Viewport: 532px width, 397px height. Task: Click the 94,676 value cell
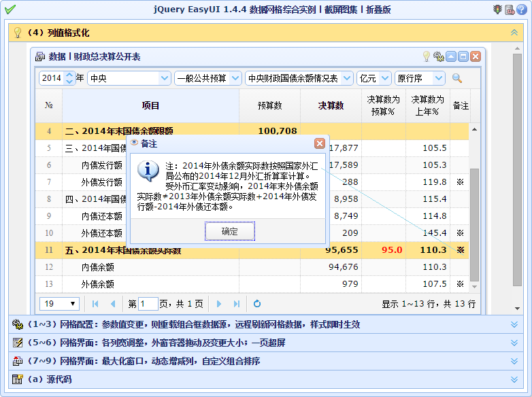point(331,267)
